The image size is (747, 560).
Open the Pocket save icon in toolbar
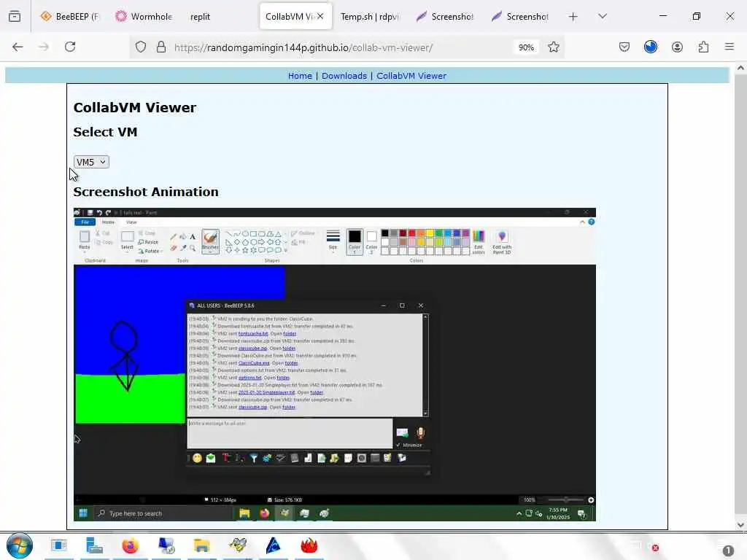point(624,47)
